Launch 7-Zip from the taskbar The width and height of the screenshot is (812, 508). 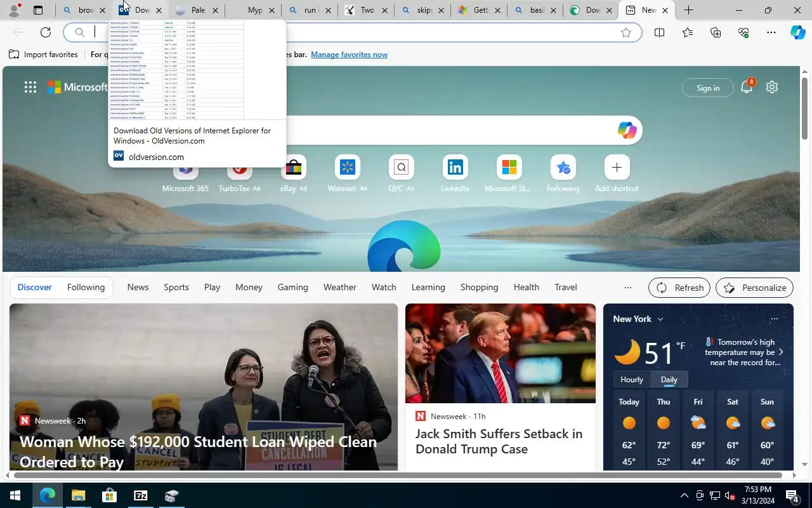[x=140, y=495]
